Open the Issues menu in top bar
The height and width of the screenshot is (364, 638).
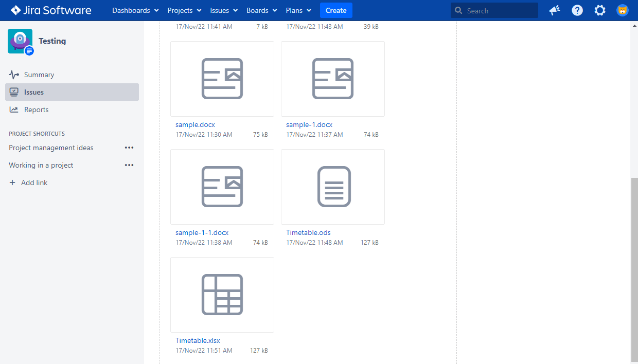[x=224, y=10]
